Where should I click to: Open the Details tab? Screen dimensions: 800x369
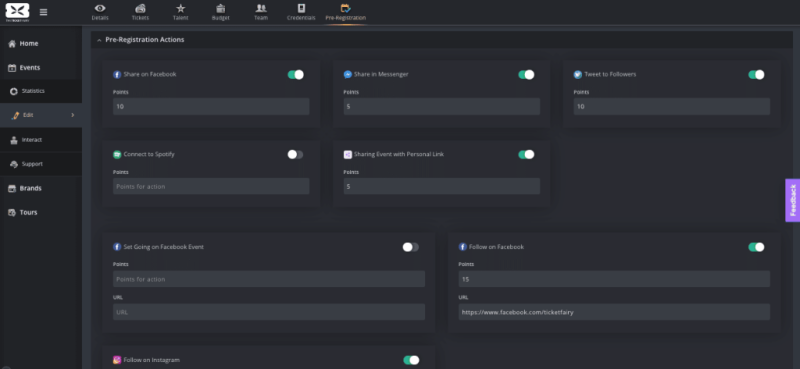(100, 12)
